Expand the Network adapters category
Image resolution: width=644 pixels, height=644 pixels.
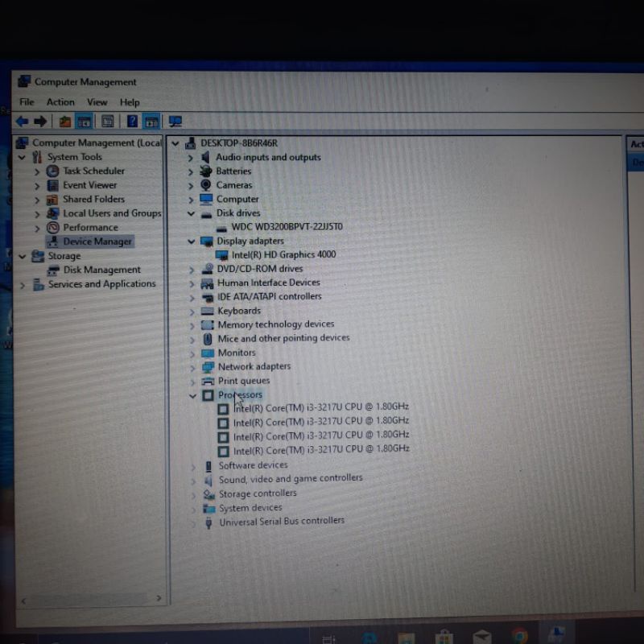[191, 366]
